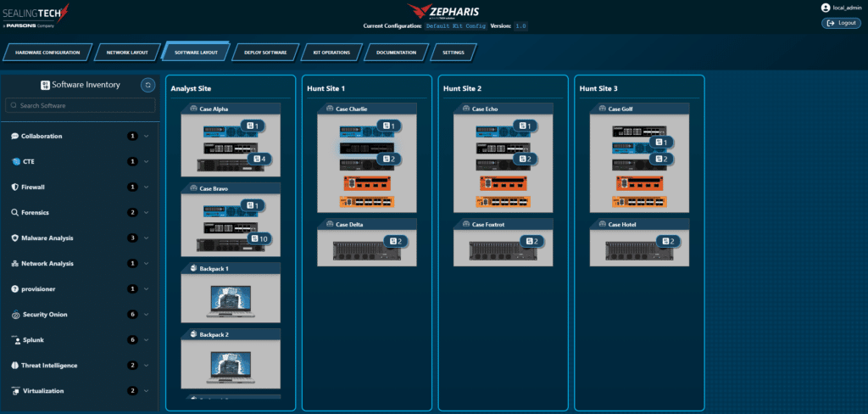Screen dimensions: 868x414
Task: Click the Version 1.0 value
Action: tap(520, 26)
